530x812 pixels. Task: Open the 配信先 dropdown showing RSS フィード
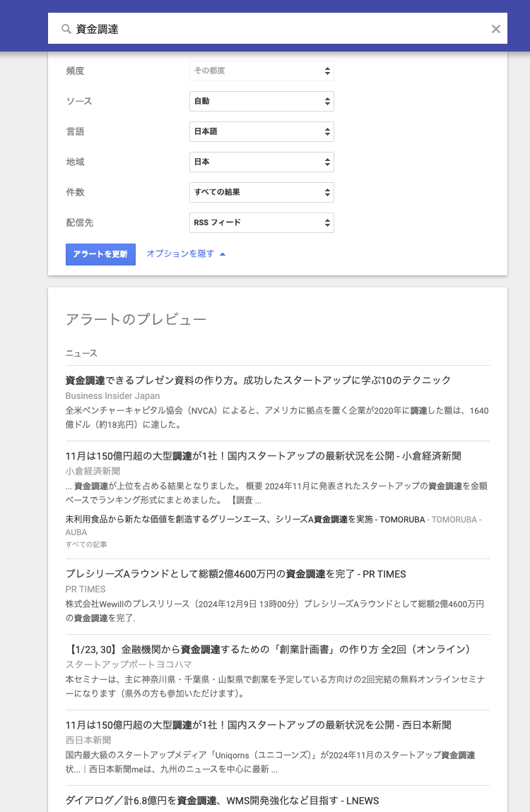click(x=261, y=222)
